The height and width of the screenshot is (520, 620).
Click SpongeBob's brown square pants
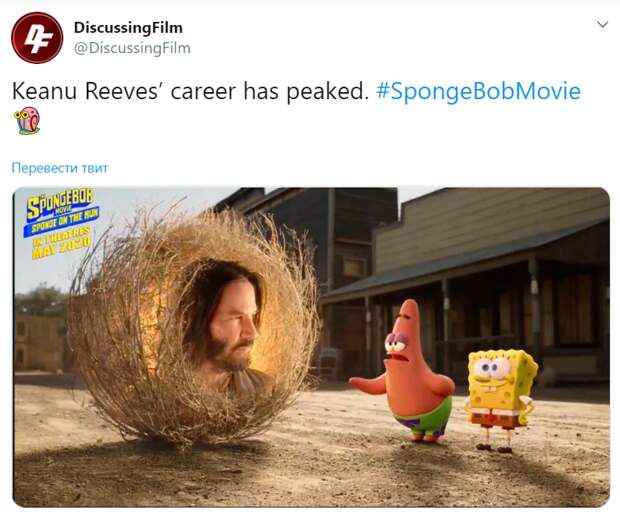coord(495,419)
